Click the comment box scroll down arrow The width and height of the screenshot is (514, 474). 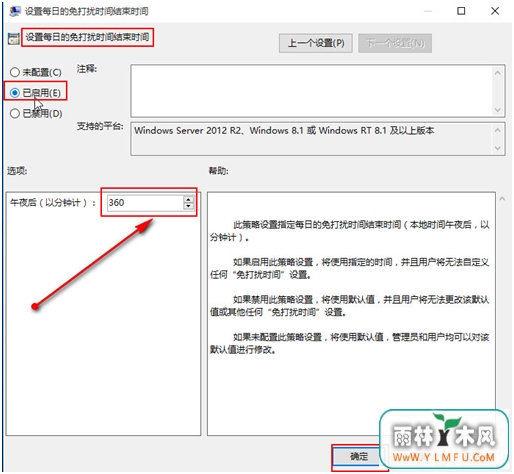498,110
